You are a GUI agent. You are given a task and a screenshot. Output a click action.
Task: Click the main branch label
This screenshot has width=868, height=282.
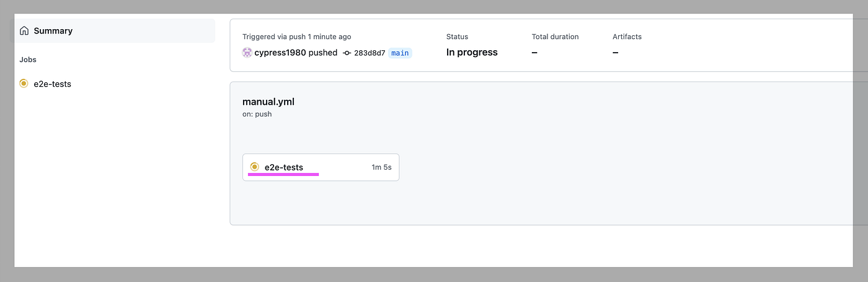400,53
